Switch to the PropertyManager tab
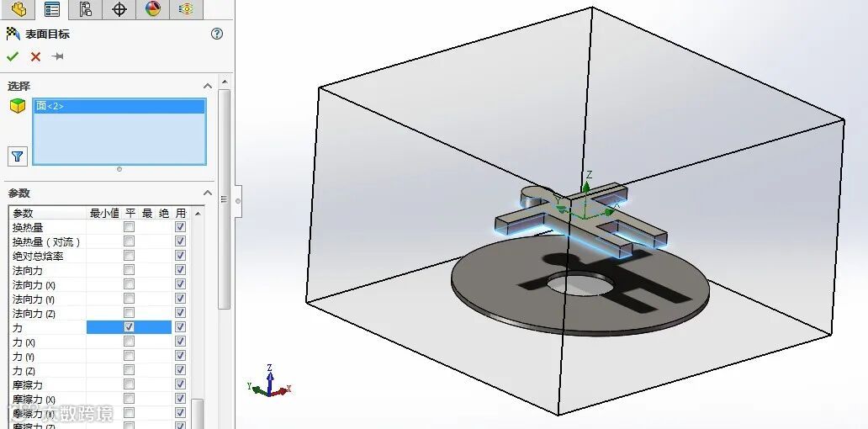 coord(52,9)
